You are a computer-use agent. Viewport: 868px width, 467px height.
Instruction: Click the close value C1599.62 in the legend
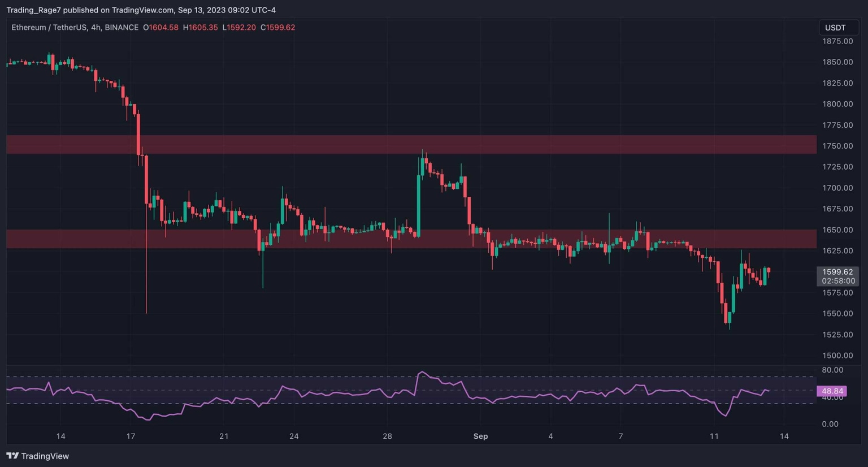point(277,27)
